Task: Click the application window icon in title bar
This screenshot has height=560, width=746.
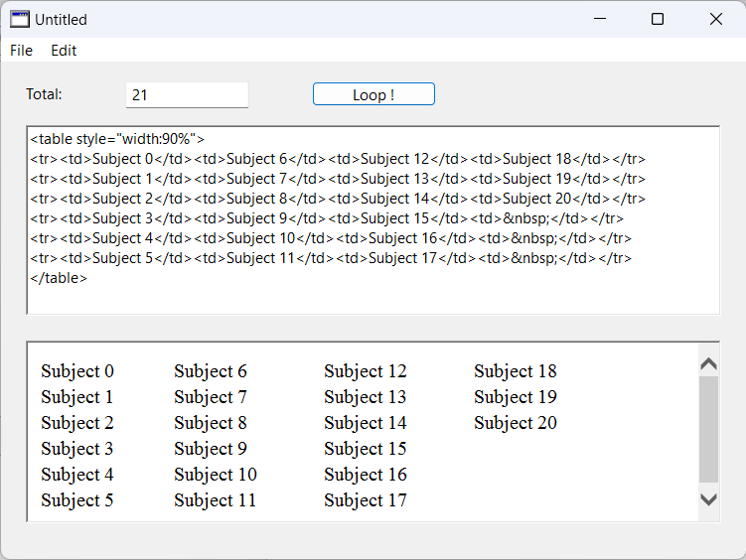Action: tap(20, 20)
